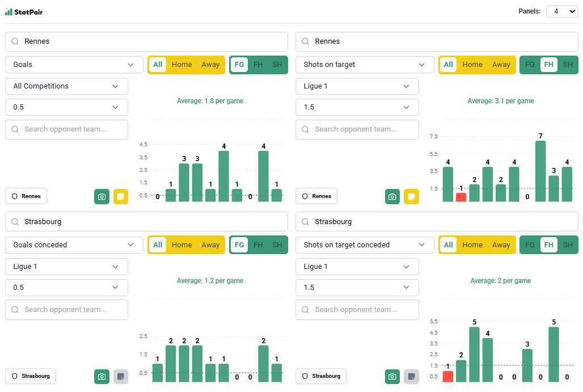Select SH period in Rennes Goals panel

[x=277, y=65]
